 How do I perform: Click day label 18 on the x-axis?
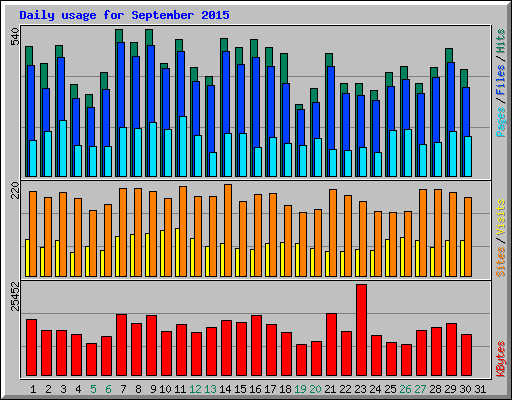[285, 389]
